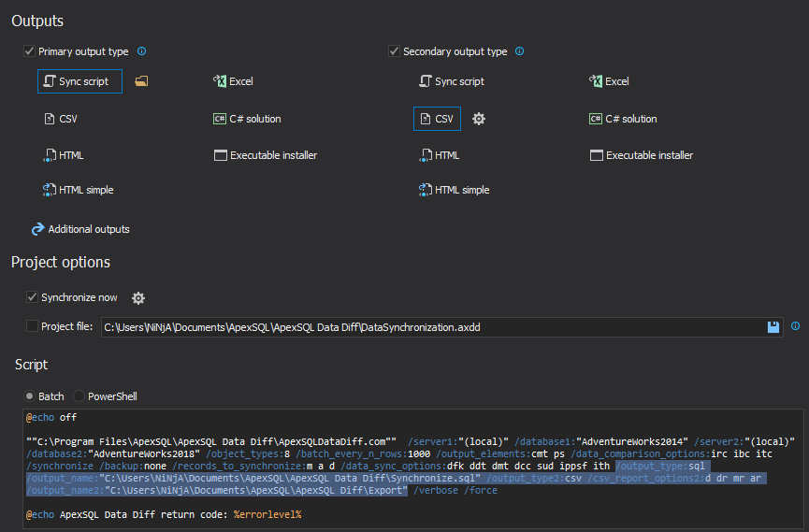Open Synchronize now settings gear

pyautogui.click(x=138, y=298)
